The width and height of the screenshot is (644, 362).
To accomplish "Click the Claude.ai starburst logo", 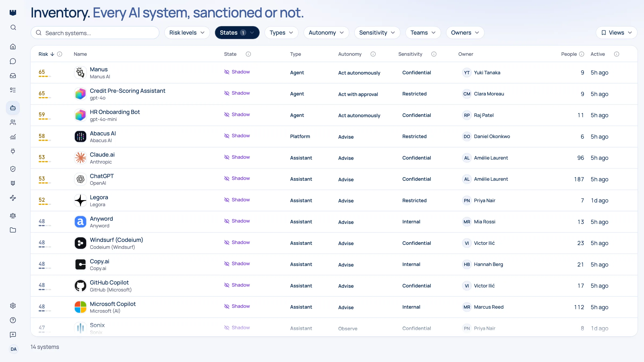I will coord(80,158).
